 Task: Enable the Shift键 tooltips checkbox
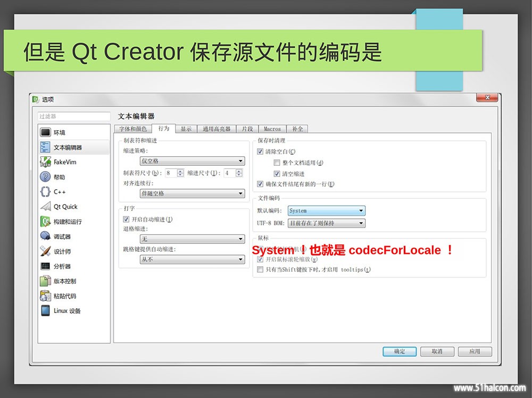pos(260,269)
